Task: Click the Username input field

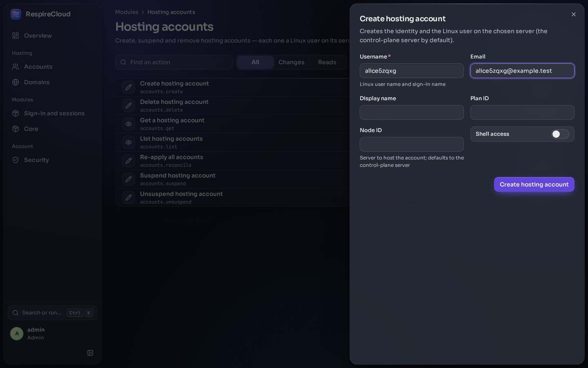Action: click(412, 71)
